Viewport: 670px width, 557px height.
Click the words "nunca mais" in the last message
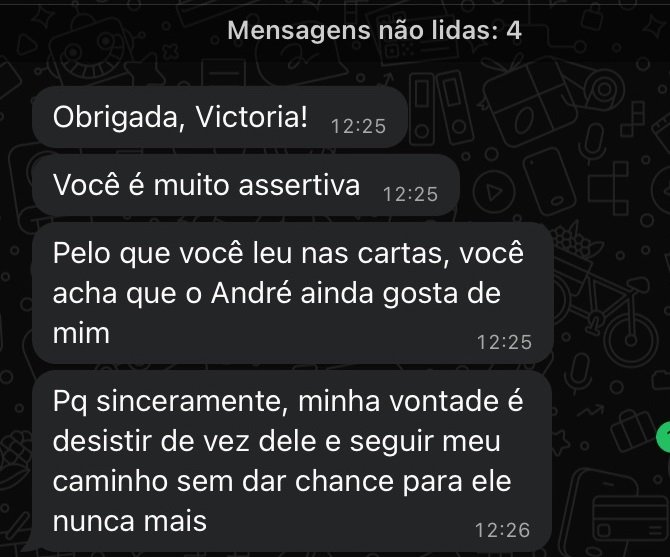(x=130, y=521)
